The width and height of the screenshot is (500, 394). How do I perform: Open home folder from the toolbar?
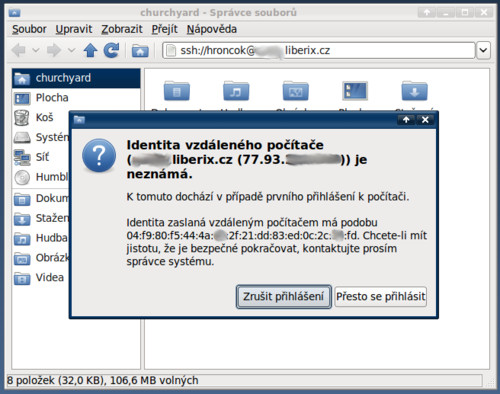pyautogui.click(x=140, y=51)
